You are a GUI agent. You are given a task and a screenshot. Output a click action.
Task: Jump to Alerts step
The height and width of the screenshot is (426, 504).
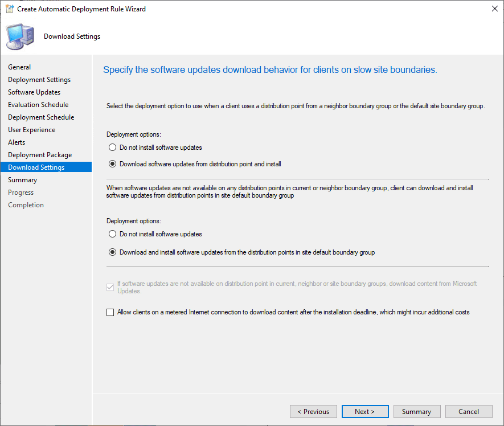17,142
